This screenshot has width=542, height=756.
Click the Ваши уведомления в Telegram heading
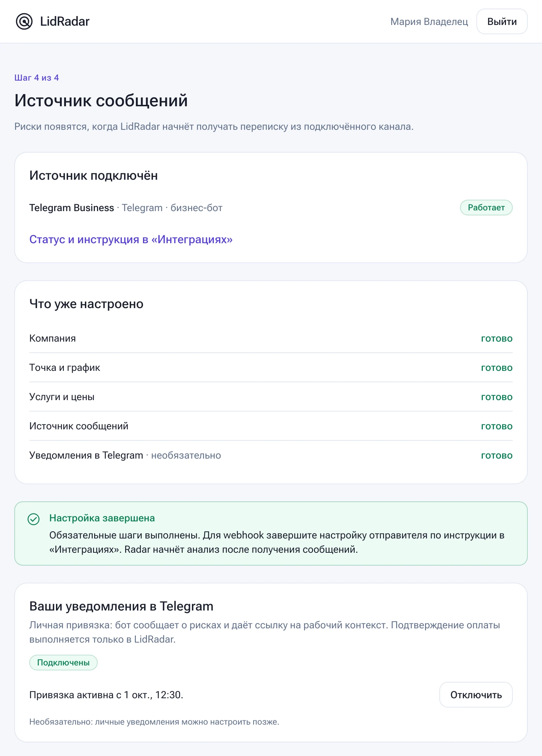coord(121,606)
